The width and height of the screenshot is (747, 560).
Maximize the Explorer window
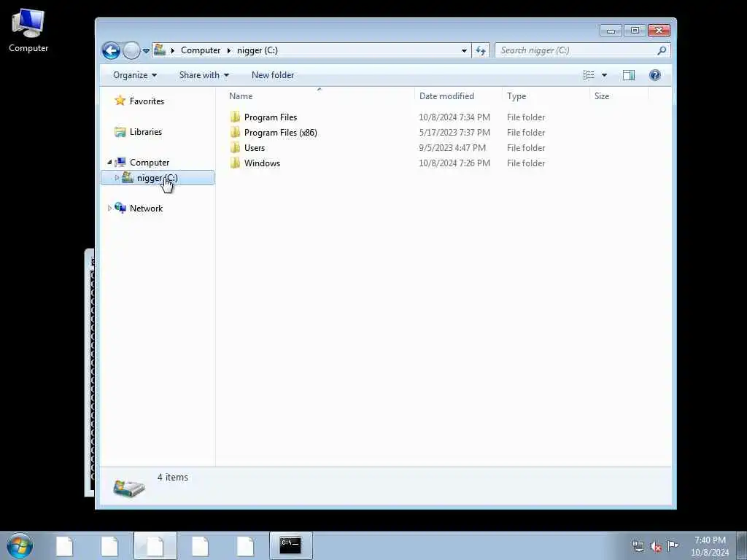[x=635, y=31]
